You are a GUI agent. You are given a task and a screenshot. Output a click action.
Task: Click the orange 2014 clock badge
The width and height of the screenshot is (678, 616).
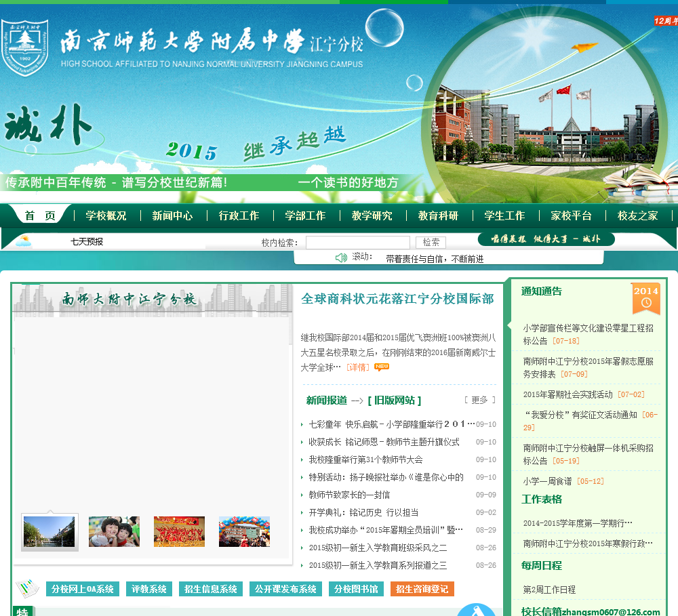tap(646, 298)
